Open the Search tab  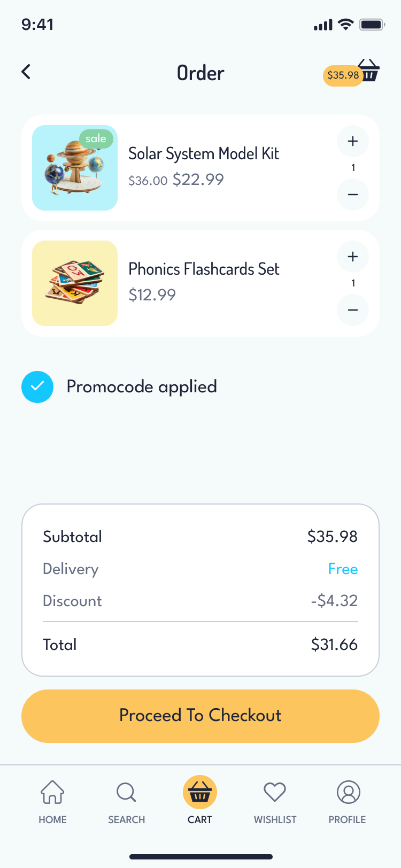tap(126, 800)
